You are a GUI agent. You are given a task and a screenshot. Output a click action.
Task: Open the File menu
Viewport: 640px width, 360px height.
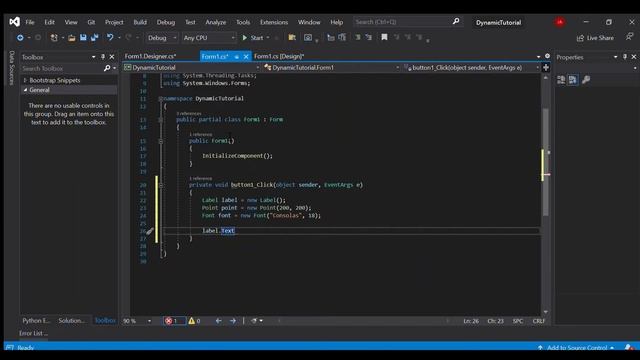pos(30,22)
